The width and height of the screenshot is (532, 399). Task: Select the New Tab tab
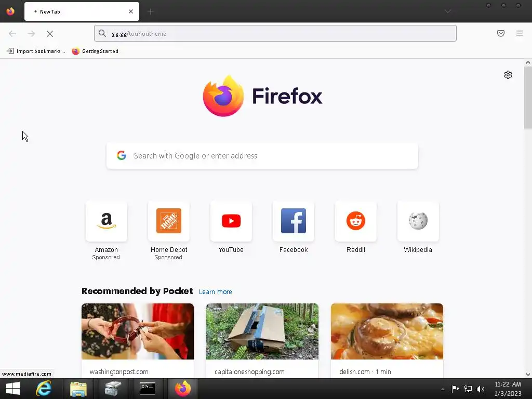(x=82, y=11)
